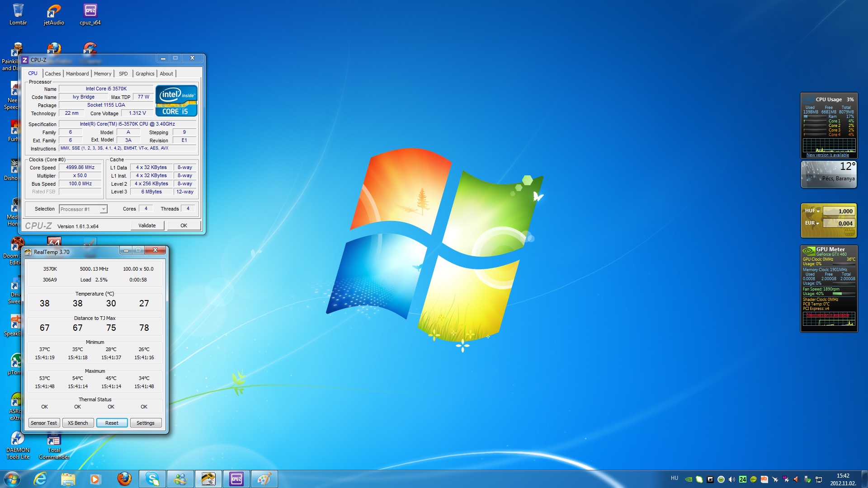Viewport: 868px width, 488px height.
Task: Open the DAEMON Tools Lite shortcut
Action: click(18, 446)
